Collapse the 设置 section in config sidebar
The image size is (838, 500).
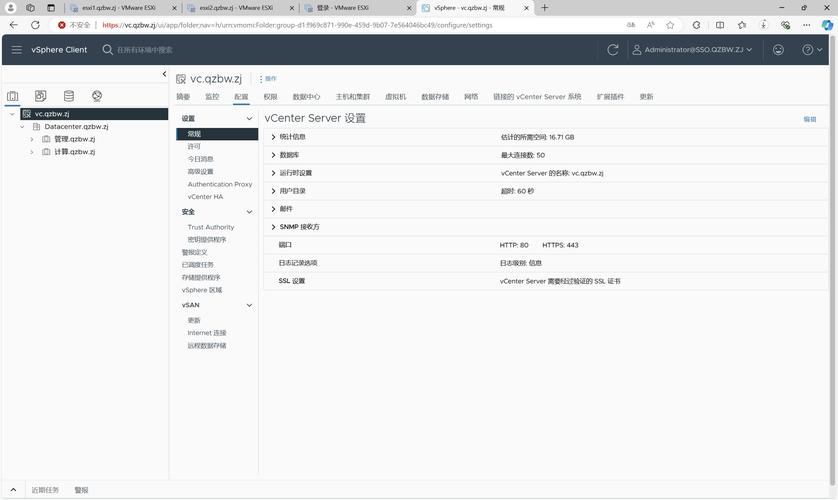coord(249,119)
